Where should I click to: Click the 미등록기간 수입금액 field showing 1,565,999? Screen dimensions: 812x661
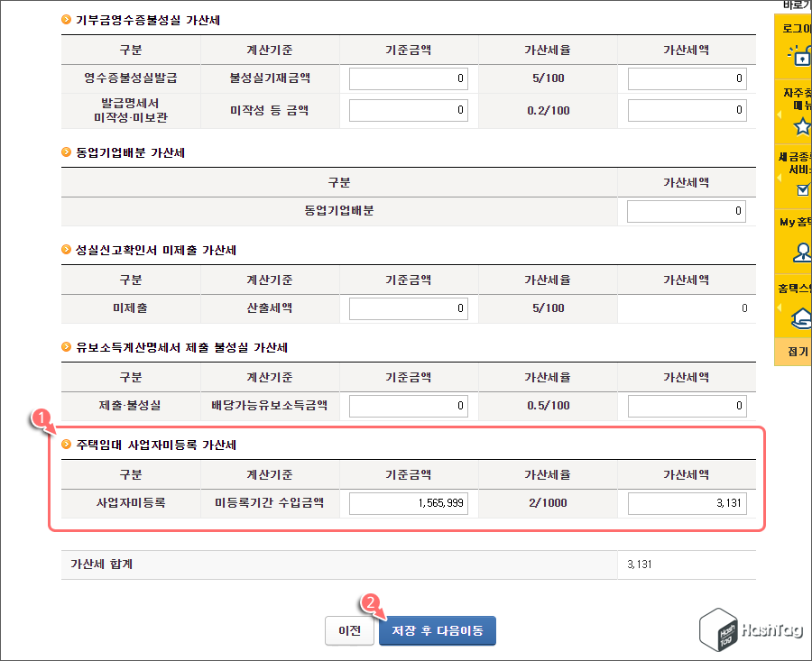(408, 503)
